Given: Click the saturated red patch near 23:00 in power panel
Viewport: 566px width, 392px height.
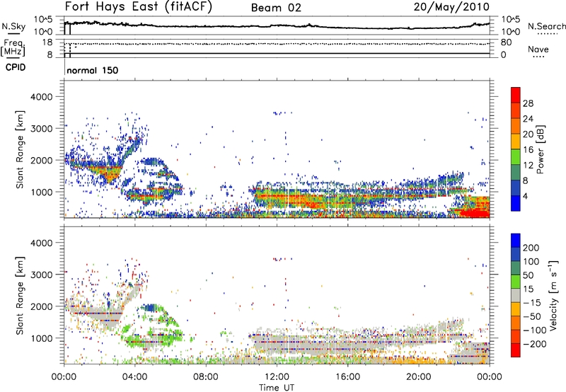Looking at the screenshot, I should (475, 212).
